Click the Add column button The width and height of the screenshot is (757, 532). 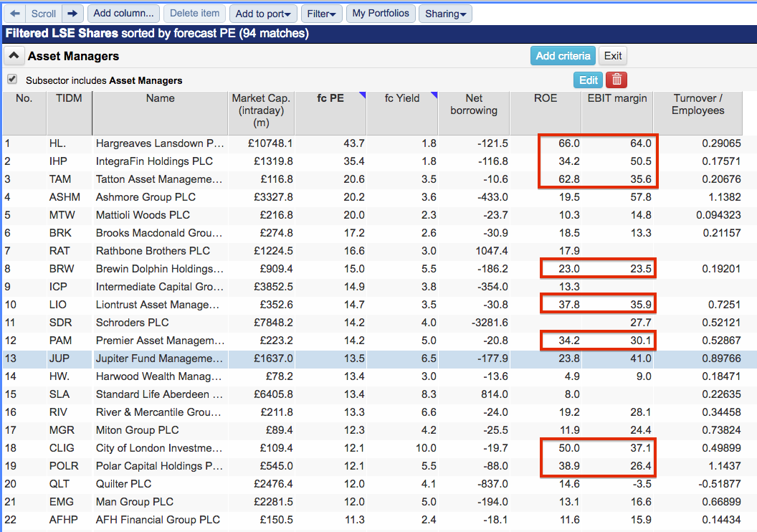pos(123,14)
